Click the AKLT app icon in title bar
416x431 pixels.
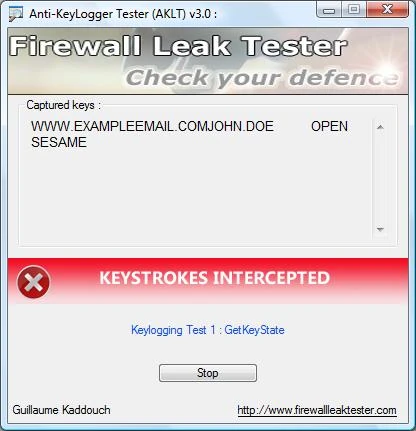coord(16,14)
